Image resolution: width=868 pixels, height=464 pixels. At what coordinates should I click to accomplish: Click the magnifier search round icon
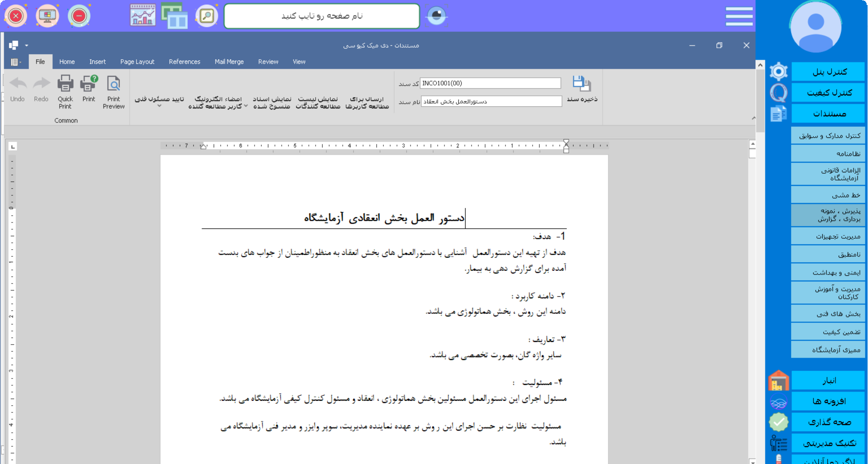(x=207, y=16)
